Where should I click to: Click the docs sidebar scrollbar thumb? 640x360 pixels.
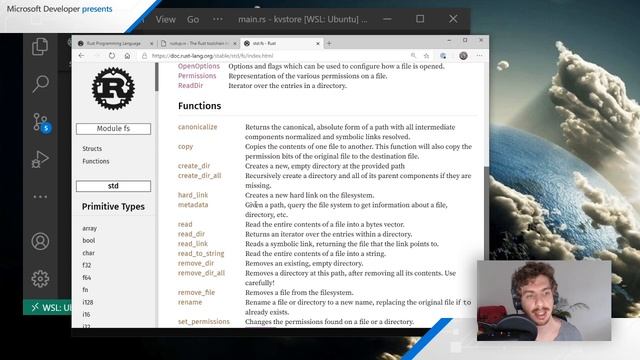pos(157,77)
